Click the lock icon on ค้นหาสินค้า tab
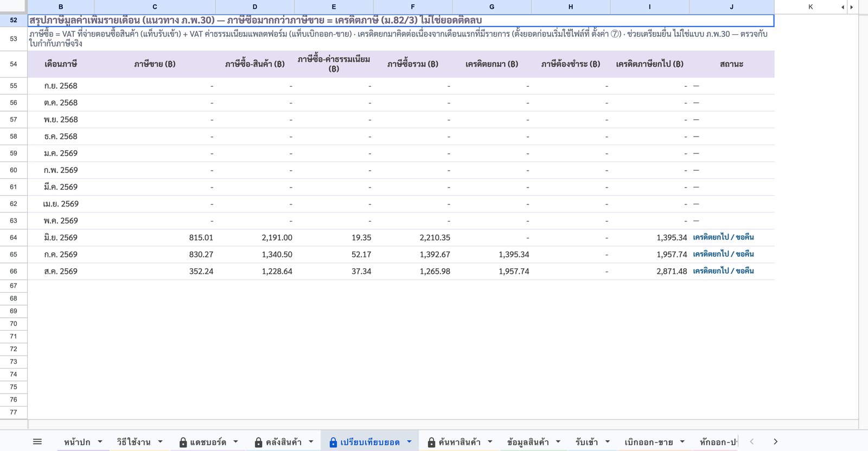The height and width of the screenshot is (451, 868). click(x=431, y=442)
